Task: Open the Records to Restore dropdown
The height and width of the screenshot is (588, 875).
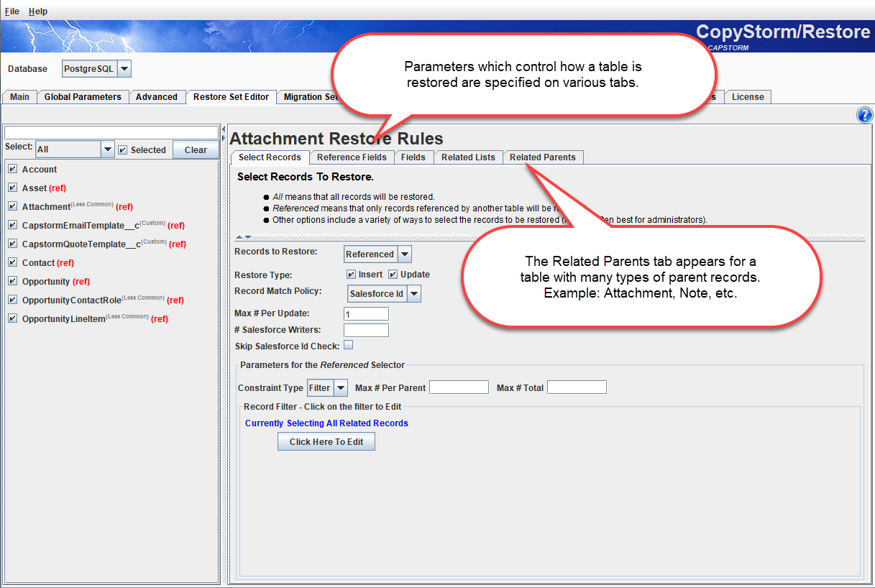Action: 405,254
